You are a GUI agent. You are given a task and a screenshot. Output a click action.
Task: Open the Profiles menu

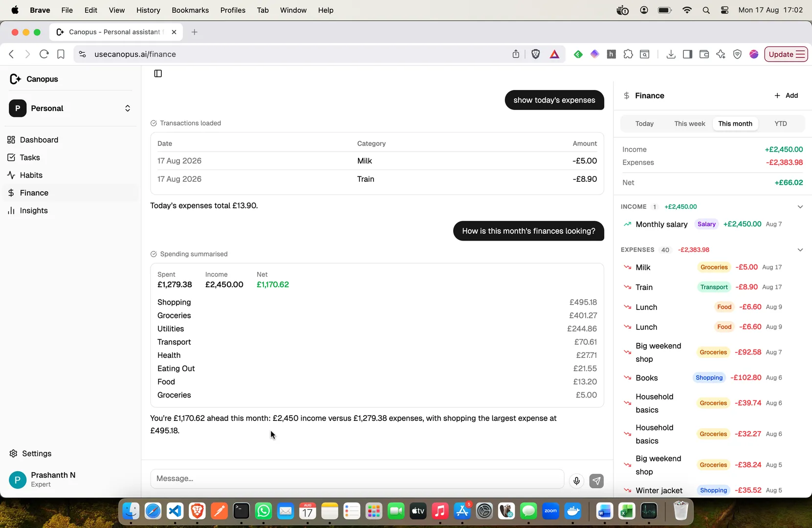[233, 10]
